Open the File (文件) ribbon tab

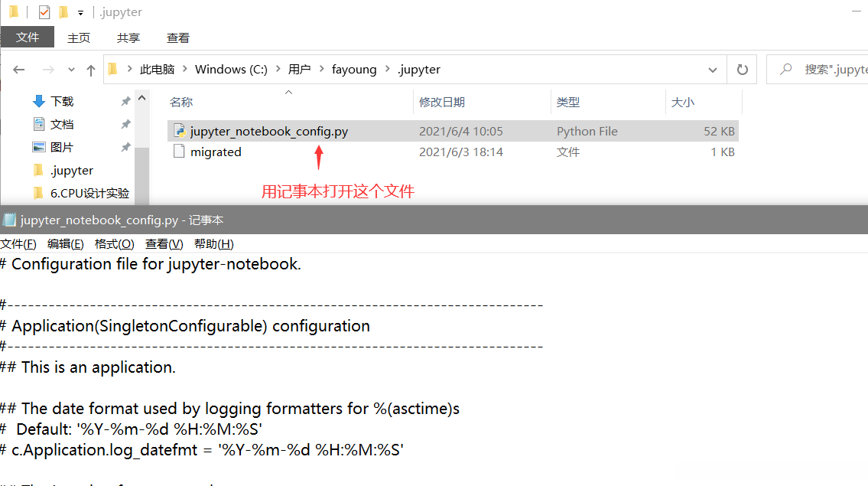tap(28, 38)
